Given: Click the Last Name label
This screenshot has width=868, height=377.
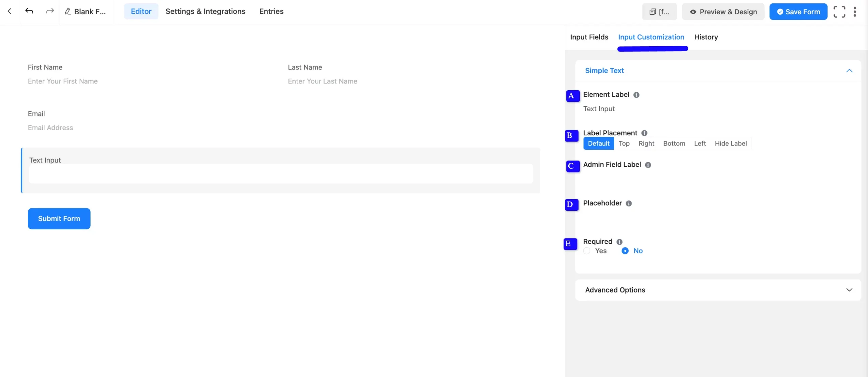Looking at the screenshot, I should pyautogui.click(x=305, y=67).
